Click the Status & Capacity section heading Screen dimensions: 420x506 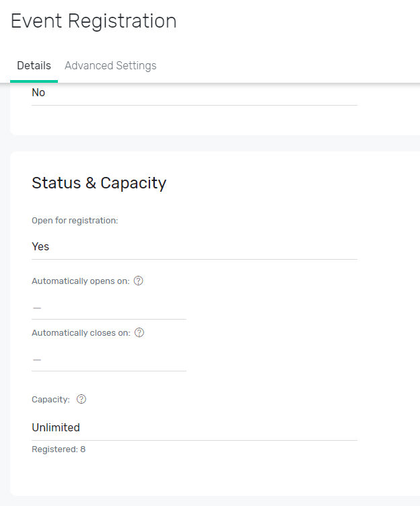point(99,183)
